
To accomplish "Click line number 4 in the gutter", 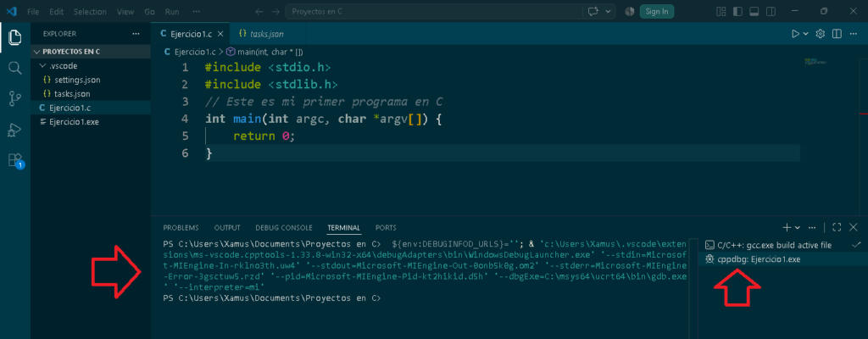I will 185,119.
